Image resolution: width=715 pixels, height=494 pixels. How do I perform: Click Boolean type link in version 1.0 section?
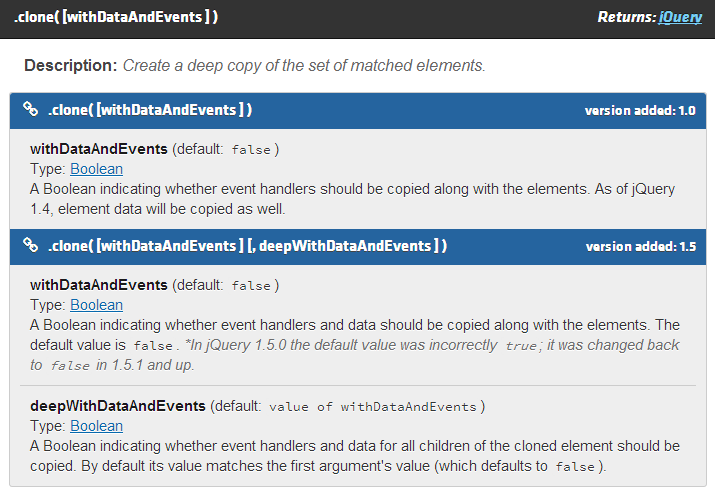[x=96, y=169]
